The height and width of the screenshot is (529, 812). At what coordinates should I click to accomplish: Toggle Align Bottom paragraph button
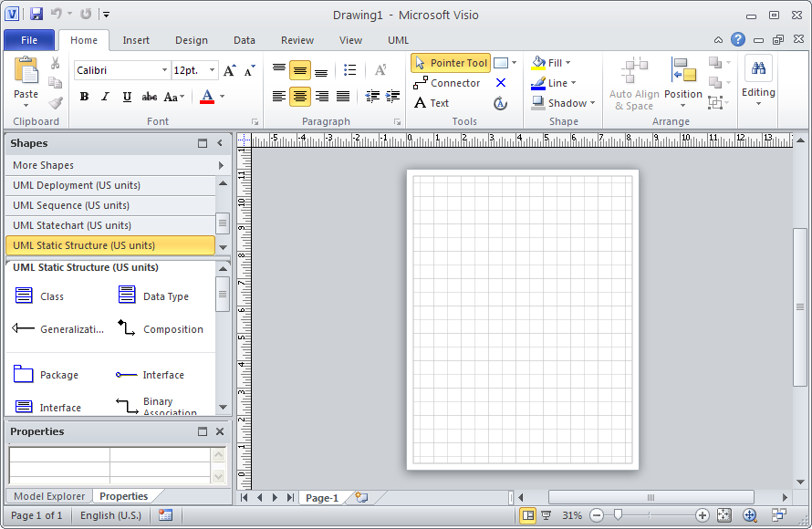pyautogui.click(x=321, y=71)
